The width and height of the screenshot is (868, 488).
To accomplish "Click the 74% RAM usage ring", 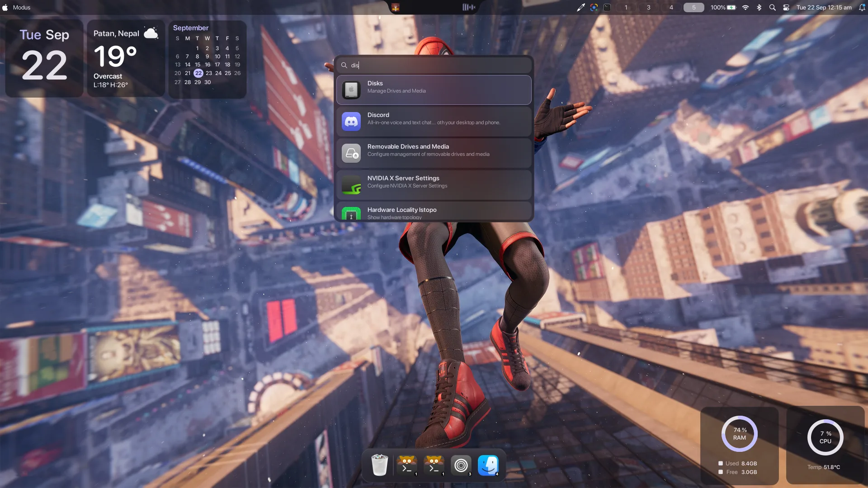I will pos(740,434).
